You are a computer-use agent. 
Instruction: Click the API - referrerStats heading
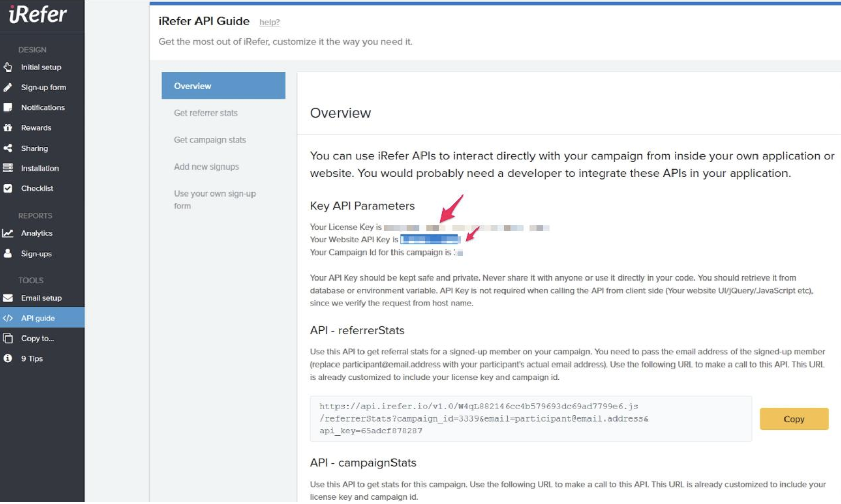[357, 331]
